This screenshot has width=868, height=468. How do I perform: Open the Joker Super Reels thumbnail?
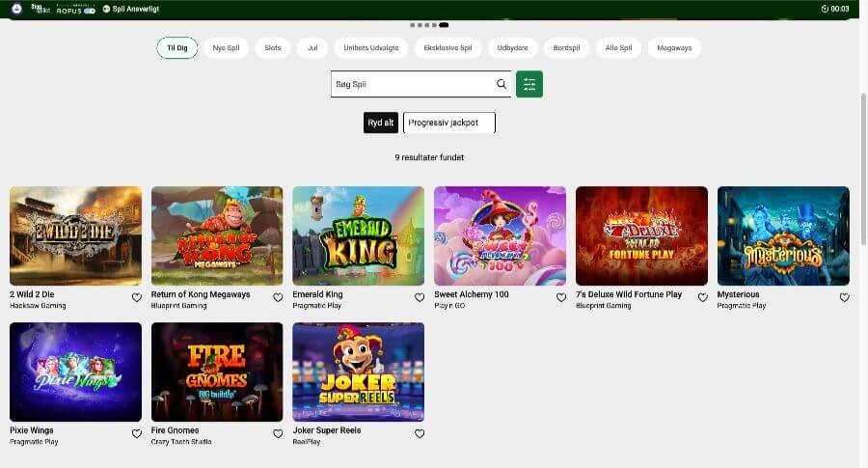point(359,372)
